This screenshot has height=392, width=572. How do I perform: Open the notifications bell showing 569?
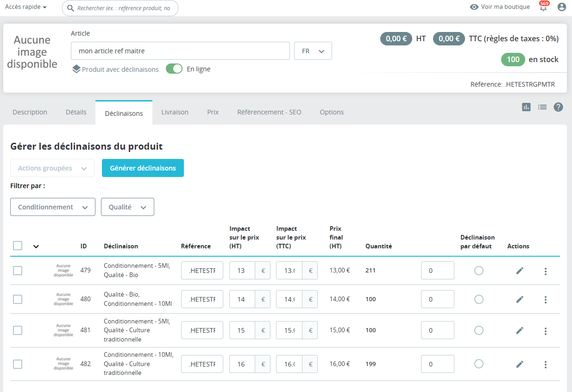(x=543, y=7)
